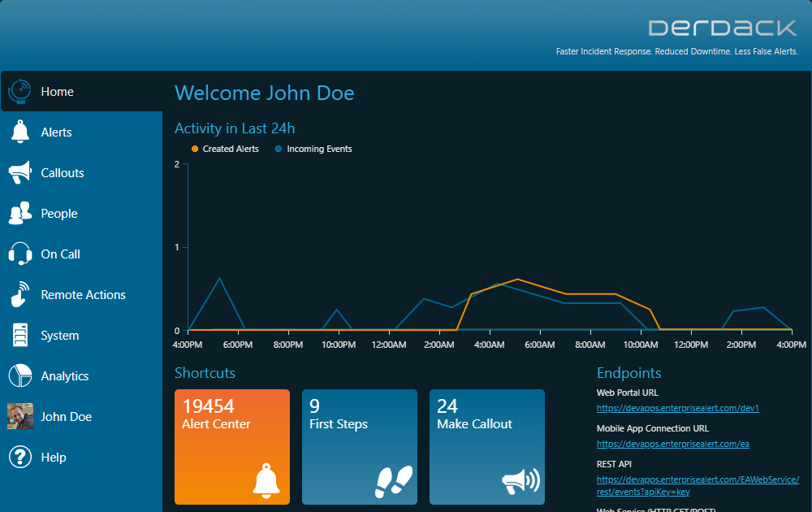Image resolution: width=812 pixels, height=512 pixels.
Task: Open the Alerts menu item
Action: click(x=81, y=132)
